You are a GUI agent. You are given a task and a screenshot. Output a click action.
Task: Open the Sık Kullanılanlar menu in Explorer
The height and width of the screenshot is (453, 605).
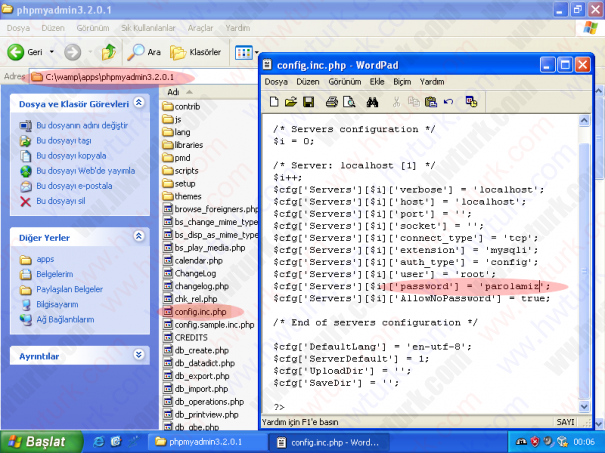tap(148, 28)
